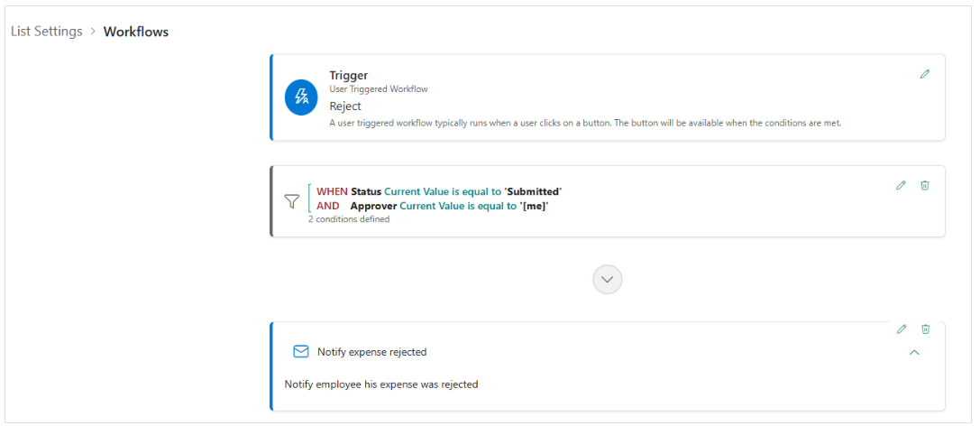The width and height of the screenshot is (980, 426).
Task: Select the Notify expense rejected title
Action: 371,352
